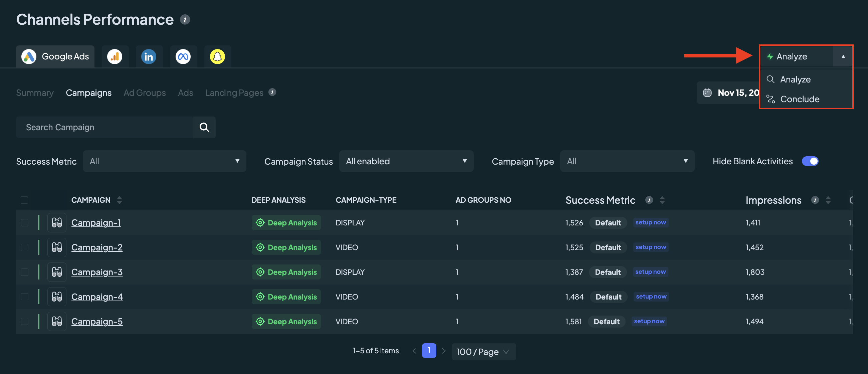The image size is (868, 374).
Task: Open the Success Metric filter dropdown
Action: [x=165, y=161]
